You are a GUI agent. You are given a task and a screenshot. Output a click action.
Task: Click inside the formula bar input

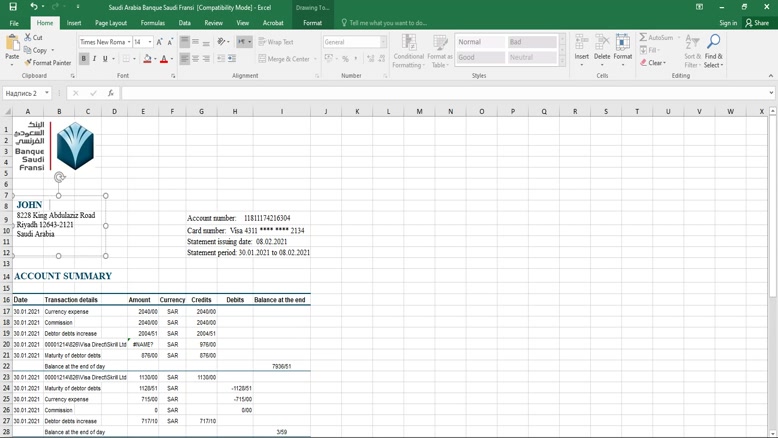(x=440, y=93)
